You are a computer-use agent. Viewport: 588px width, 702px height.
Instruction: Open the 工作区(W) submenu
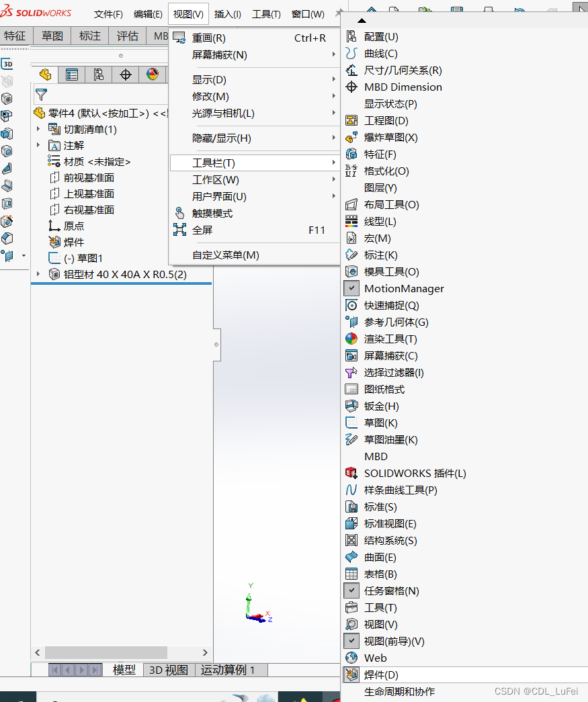point(255,180)
